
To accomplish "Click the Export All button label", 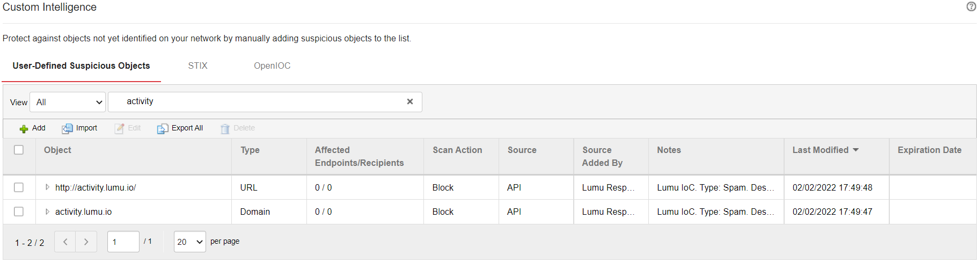I will point(187,128).
